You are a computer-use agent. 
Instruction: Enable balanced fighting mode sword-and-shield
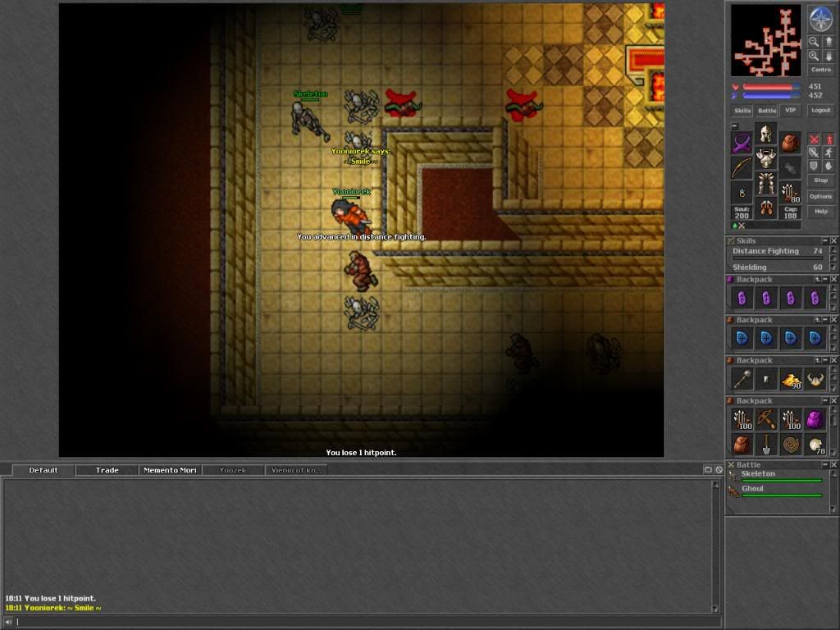pos(815,153)
